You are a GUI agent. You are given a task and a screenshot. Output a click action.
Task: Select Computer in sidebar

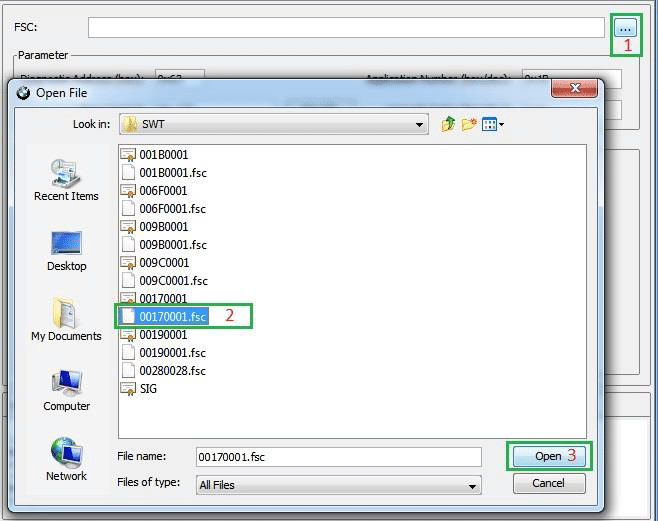66,390
